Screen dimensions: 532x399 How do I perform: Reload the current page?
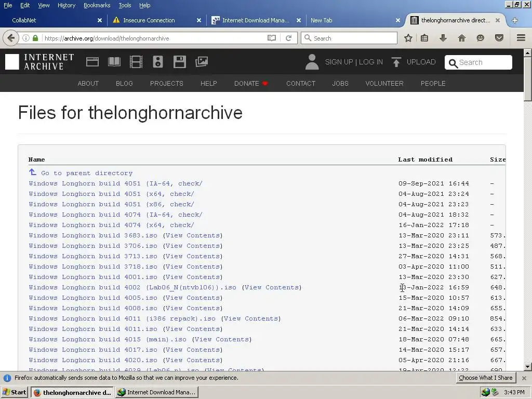pos(289,38)
